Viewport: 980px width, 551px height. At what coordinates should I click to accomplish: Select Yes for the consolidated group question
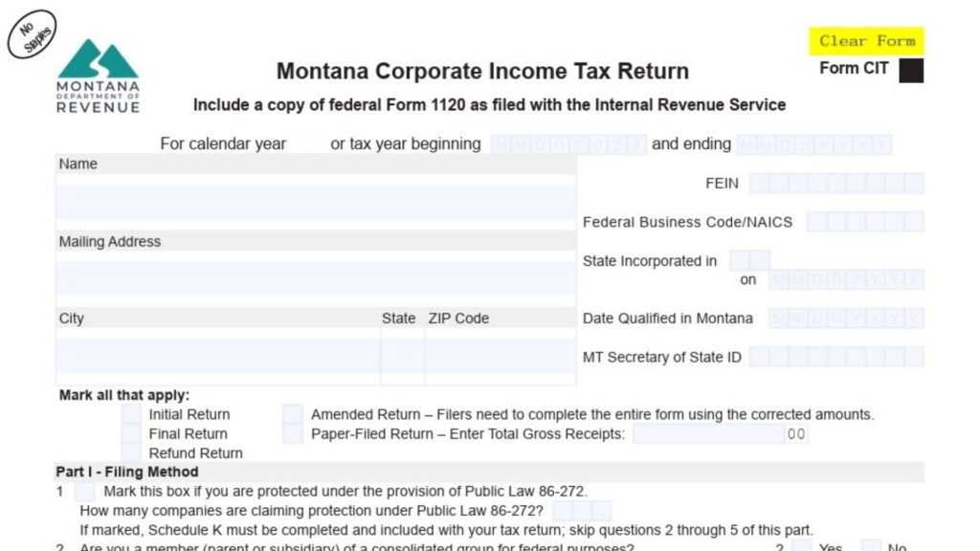point(802,546)
